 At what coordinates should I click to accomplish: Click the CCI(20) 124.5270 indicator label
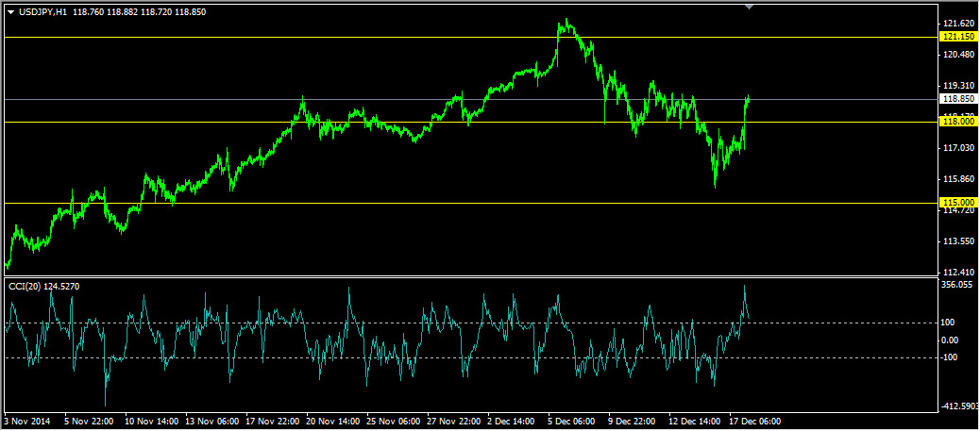point(43,286)
